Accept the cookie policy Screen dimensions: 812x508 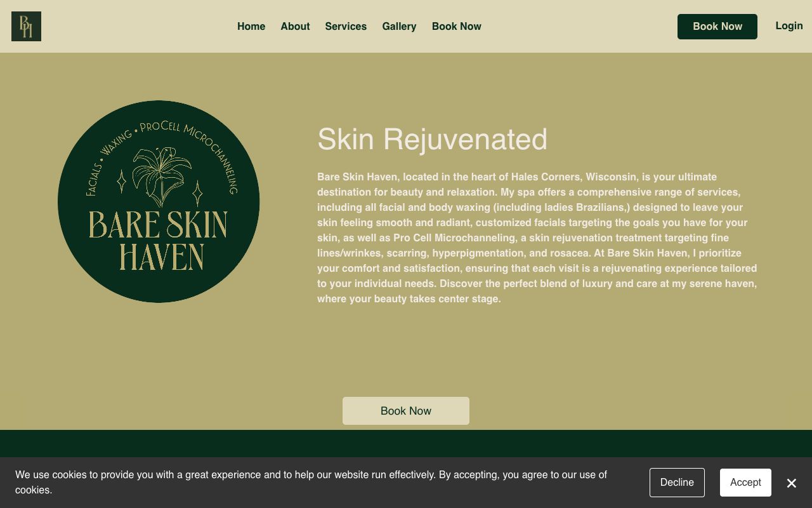click(745, 483)
